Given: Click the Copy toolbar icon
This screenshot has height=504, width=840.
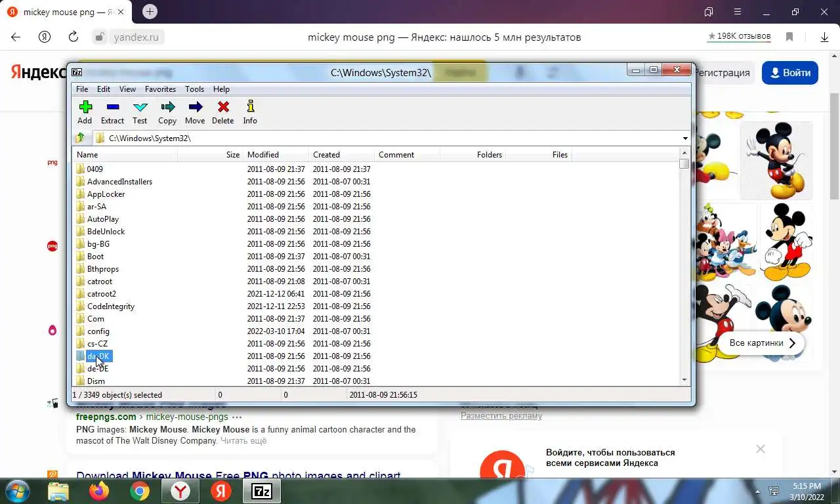Looking at the screenshot, I should 167,112.
